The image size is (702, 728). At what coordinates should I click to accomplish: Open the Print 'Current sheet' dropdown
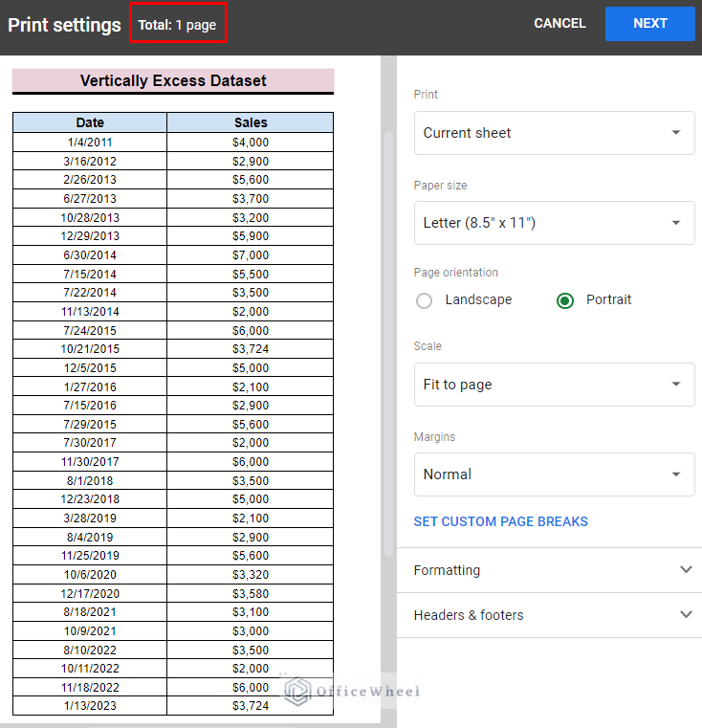coord(554,133)
